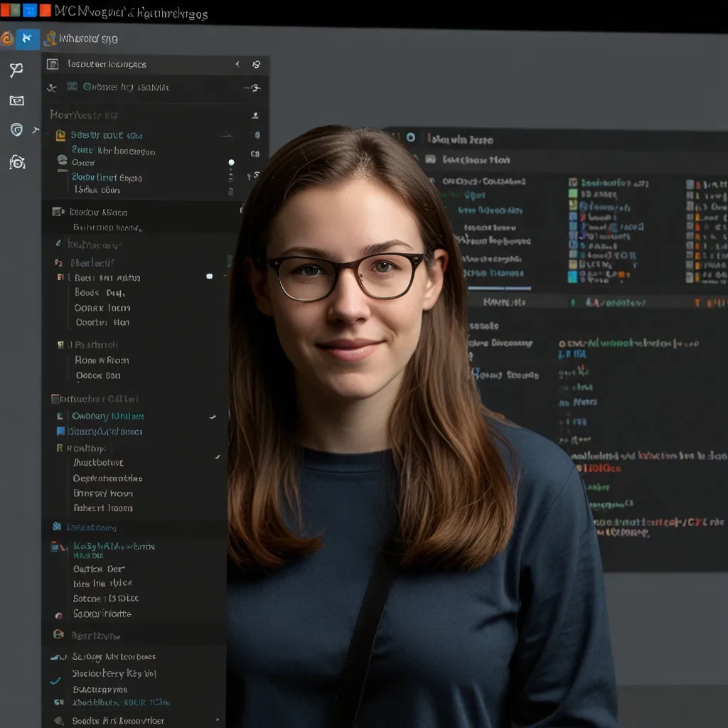Select the blue highlighted toolbar icon
The width and height of the screenshot is (728, 728).
(x=28, y=38)
